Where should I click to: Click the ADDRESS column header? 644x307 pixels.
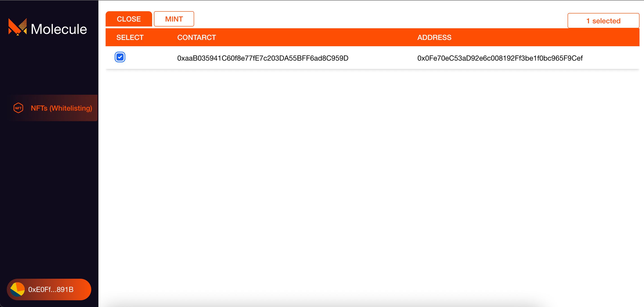(434, 37)
